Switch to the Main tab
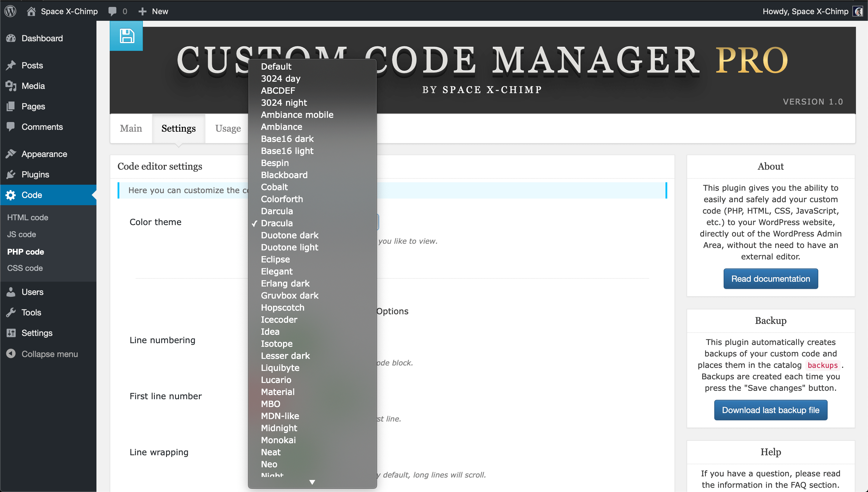The image size is (868, 492). click(x=131, y=128)
